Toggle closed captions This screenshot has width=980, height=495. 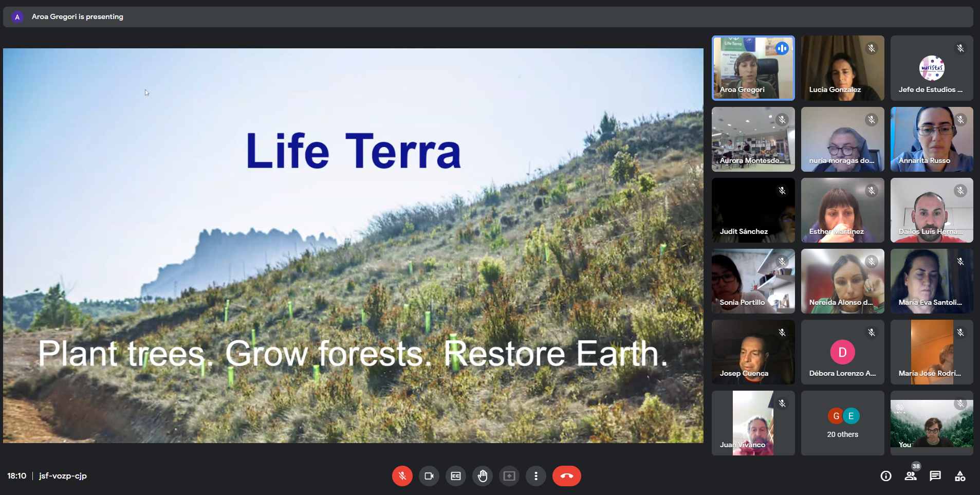(x=456, y=476)
